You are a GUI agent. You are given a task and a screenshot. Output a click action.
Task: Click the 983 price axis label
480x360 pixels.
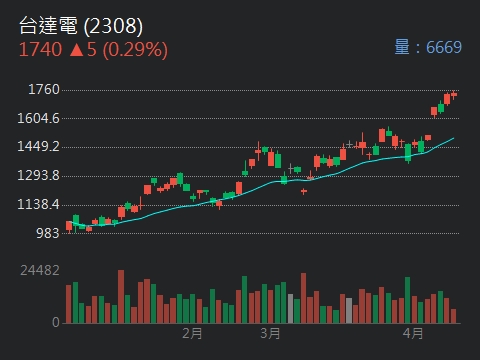pos(48,233)
